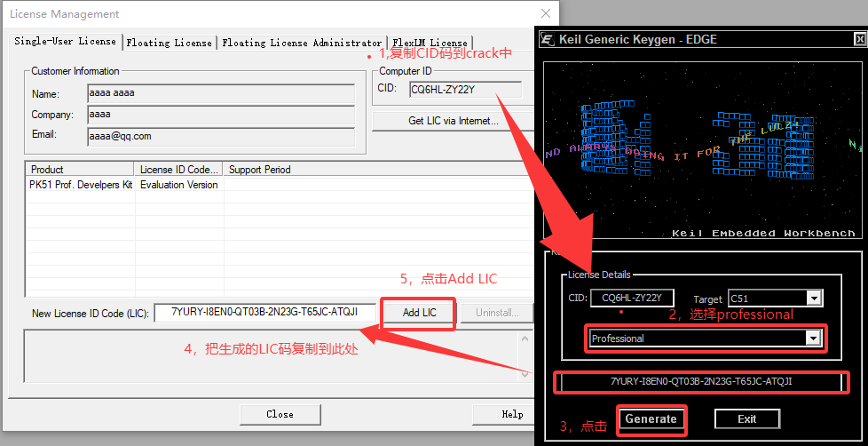The height and width of the screenshot is (446, 868).
Task: Close the License Management window with X
Action: tap(546, 14)
